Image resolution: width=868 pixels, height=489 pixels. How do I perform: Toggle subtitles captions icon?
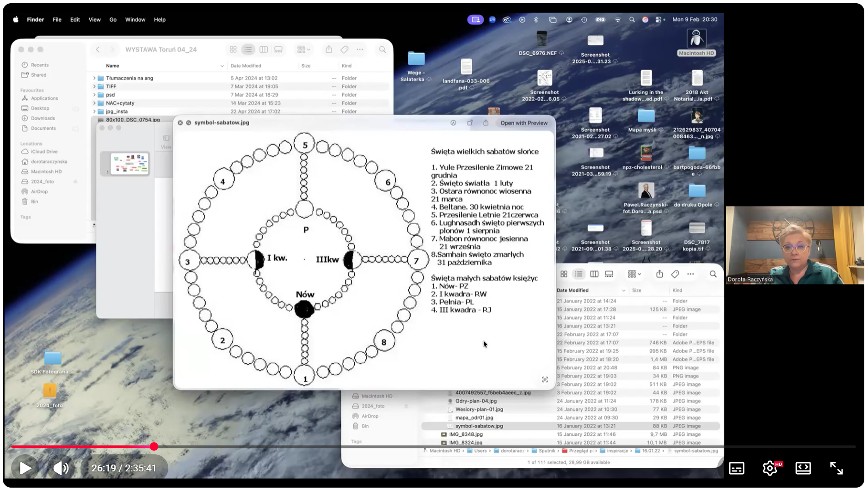point(737,468)
